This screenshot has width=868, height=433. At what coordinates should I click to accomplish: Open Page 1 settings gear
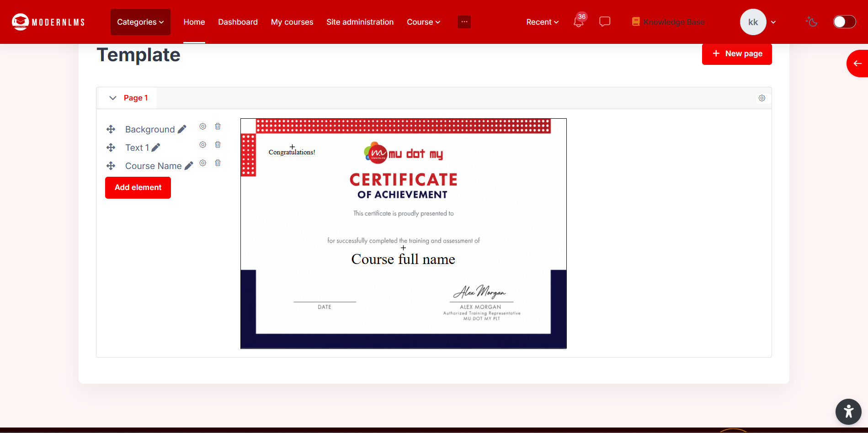(762, 98)
